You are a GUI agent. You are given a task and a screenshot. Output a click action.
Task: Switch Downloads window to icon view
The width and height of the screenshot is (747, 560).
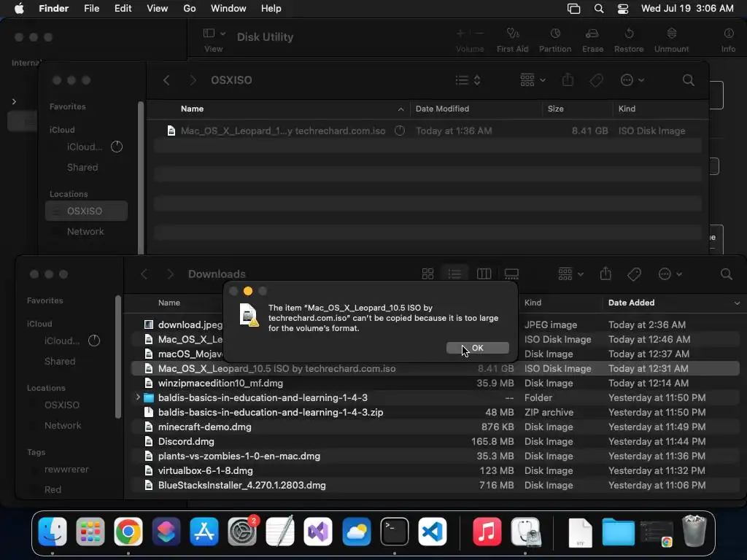(427, 274)
